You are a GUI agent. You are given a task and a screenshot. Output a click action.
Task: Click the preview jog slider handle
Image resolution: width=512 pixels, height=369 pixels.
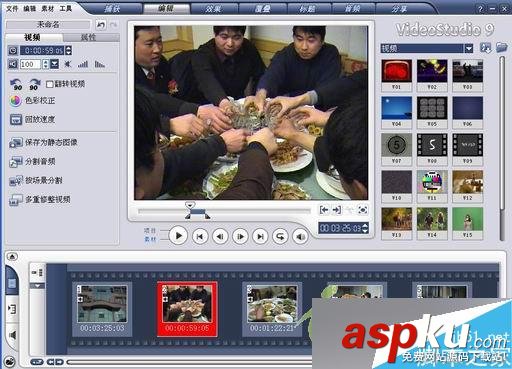click(x=190, y=205)
